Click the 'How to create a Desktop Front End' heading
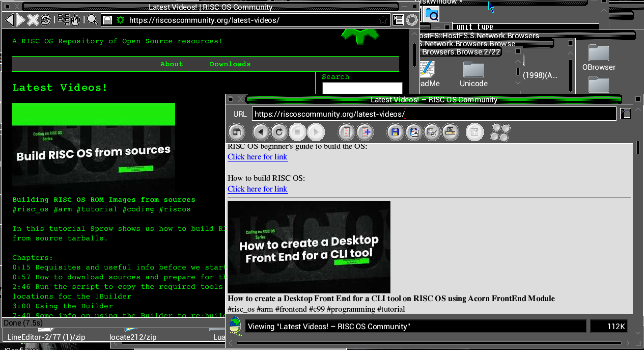The image size is (644, 350). coord(391,298)
